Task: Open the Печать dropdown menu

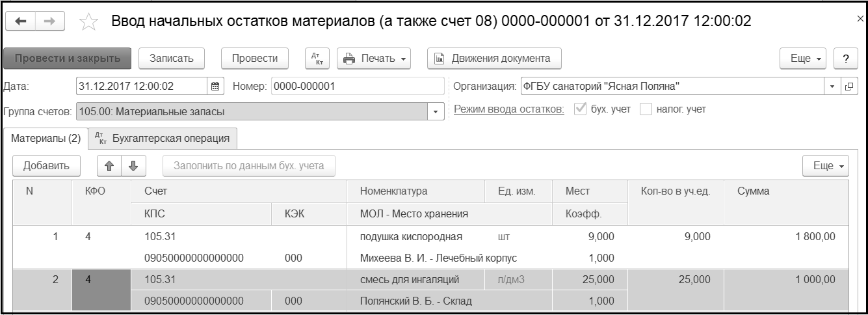Action: click(376, 58)
